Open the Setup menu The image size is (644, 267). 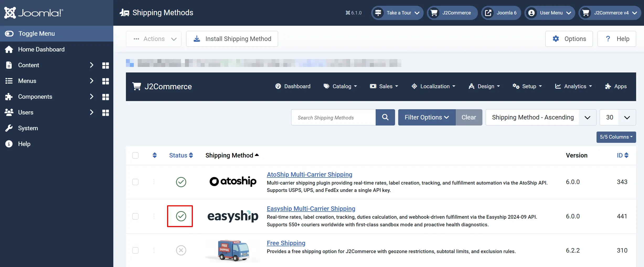click(x=527, y=86)
